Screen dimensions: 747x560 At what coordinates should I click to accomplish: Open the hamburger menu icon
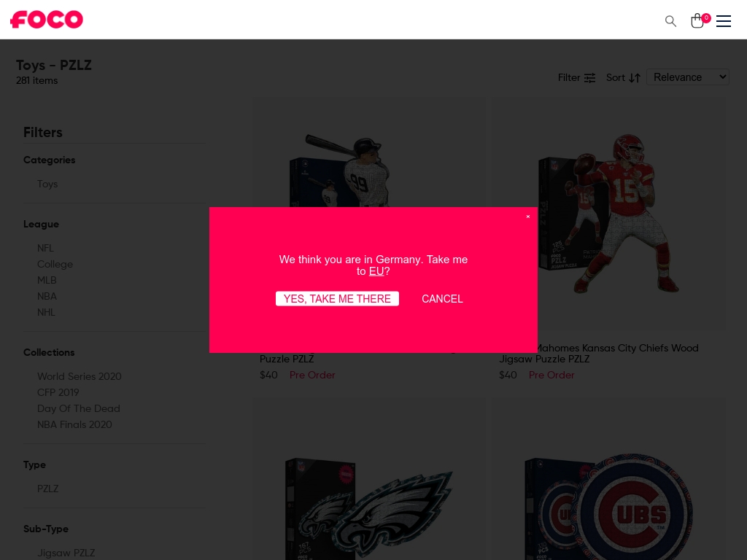click(x=723, y=21)
